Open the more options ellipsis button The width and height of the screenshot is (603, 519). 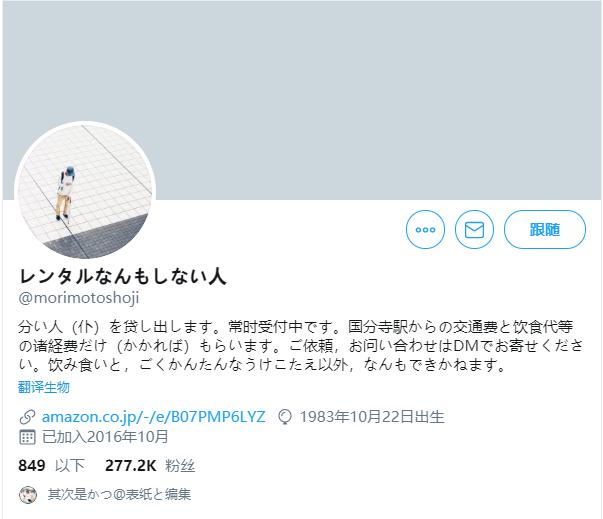tap(425, 230)
